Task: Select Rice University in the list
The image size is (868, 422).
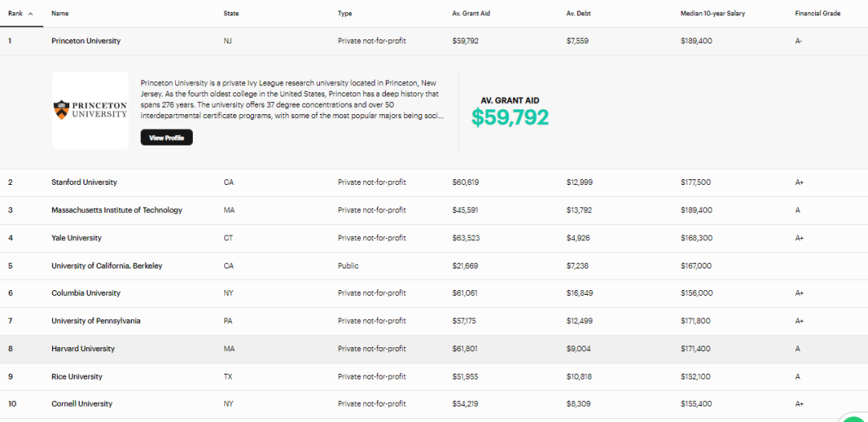Action: [x=77, y=377]
